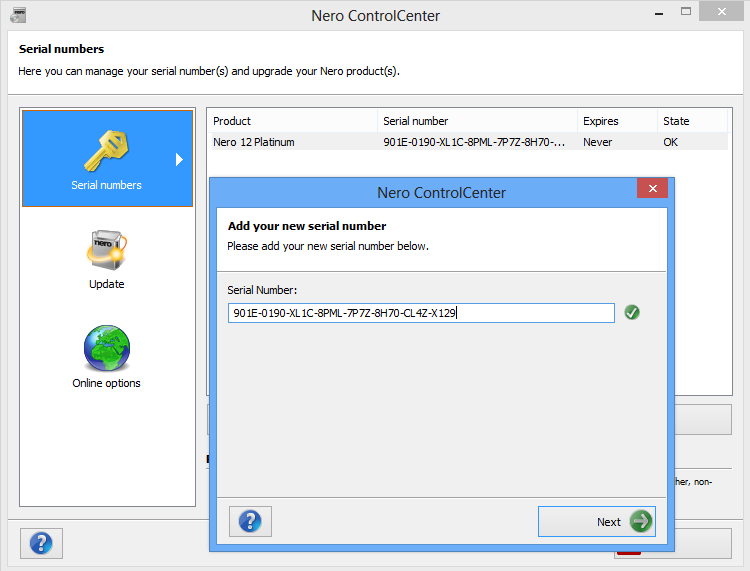
Task: Click the green serial validation checkmark
Action: [x=632, y=312]
